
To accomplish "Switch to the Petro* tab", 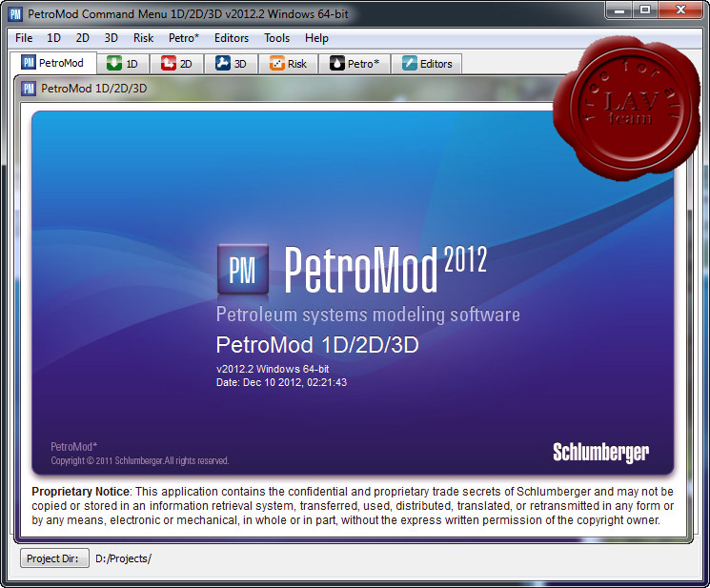I will point(355,64).
